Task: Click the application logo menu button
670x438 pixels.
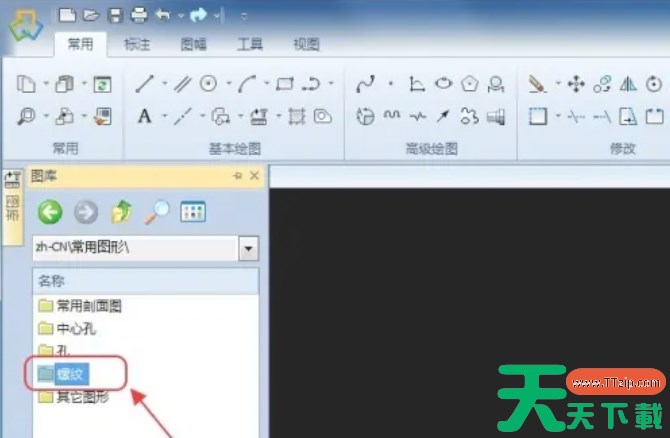Action: (26, 26)
